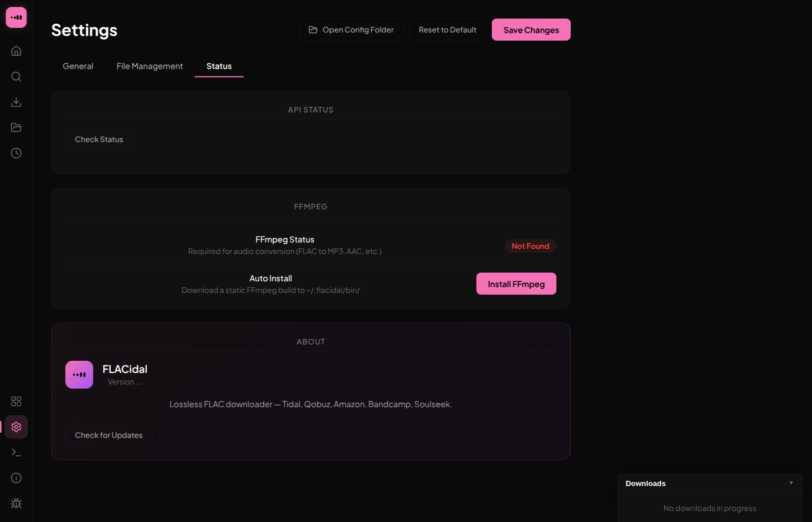The image size is (812, 522).
Task: Click the FFmpeg Status label
Action: click(x=285, y=240)
